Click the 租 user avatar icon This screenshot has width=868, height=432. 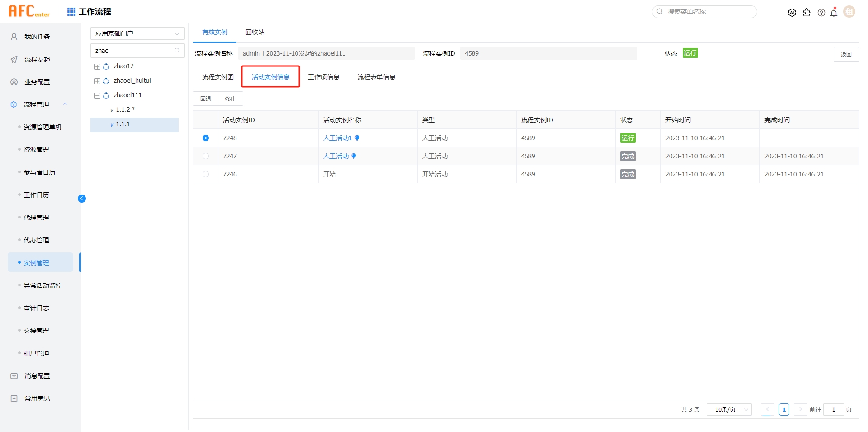pyautogui.click(x=849, y=11)
